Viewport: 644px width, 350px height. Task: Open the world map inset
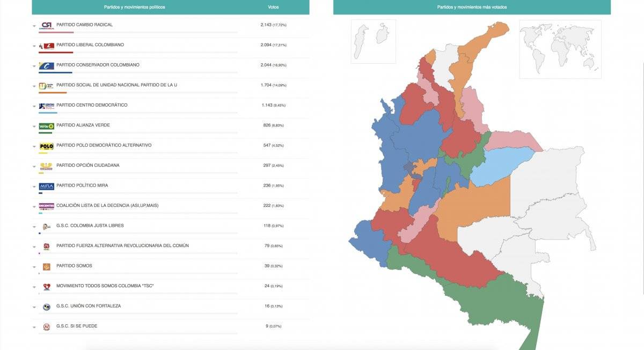coord(560,49)
